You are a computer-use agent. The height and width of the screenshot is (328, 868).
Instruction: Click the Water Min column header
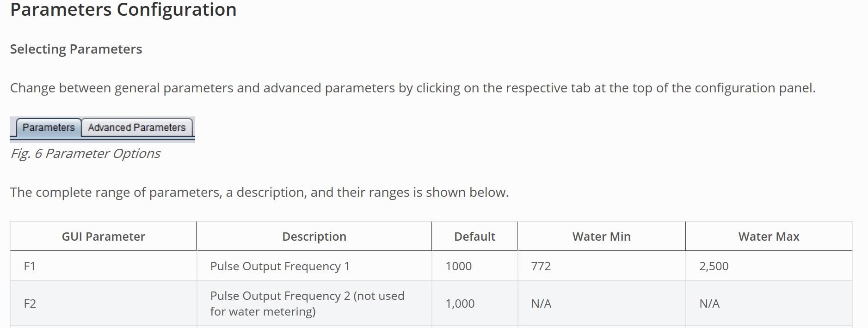601,237
